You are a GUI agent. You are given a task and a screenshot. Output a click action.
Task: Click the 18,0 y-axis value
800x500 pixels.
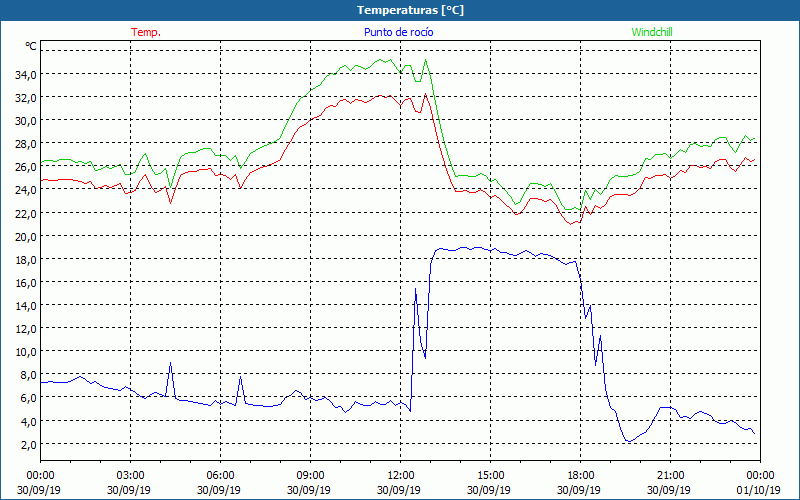26,259
